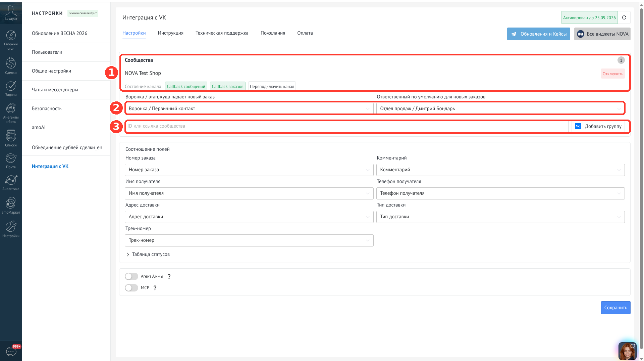
Task: Click the help question mark beside MCP
Action: (155, 288)
